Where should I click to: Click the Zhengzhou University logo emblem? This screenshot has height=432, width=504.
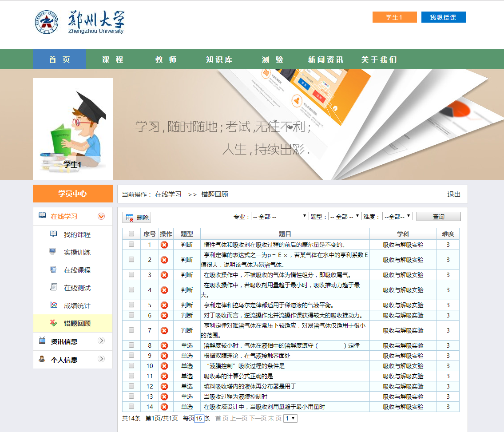click(47, 22)
